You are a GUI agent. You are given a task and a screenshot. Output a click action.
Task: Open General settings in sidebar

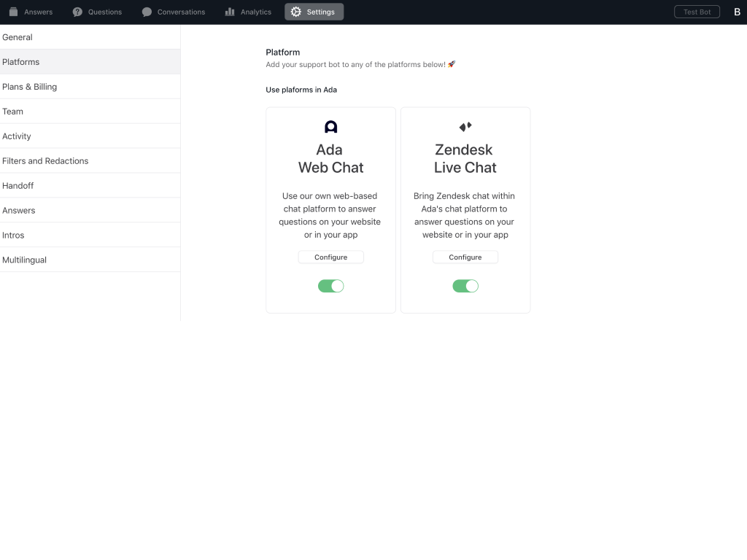(18, 37)
